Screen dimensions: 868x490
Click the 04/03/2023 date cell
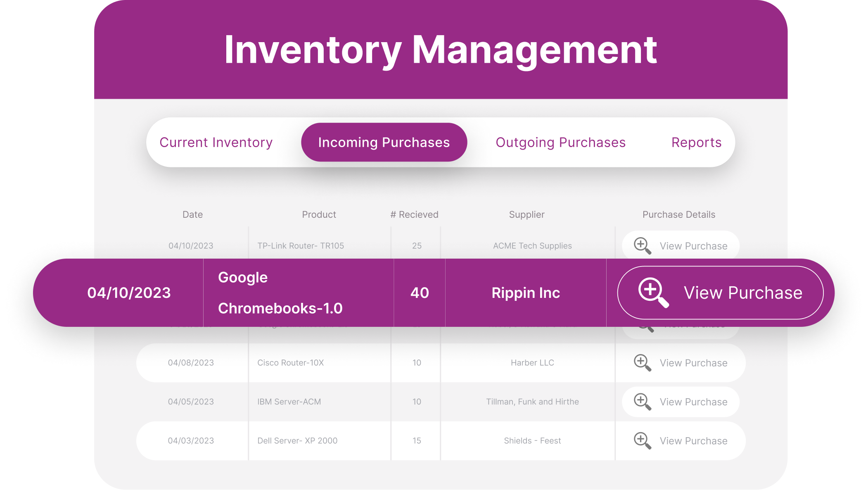coord(191,441)
